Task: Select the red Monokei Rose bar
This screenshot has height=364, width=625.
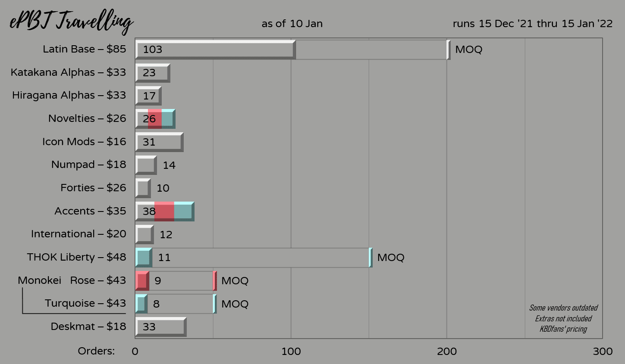Action: pos(142,281)
